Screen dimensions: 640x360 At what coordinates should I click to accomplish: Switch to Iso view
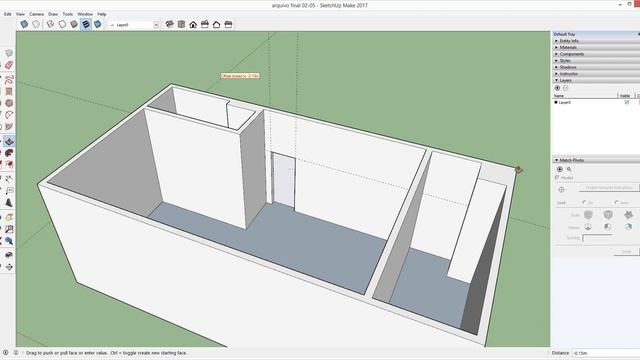[169, 24]
